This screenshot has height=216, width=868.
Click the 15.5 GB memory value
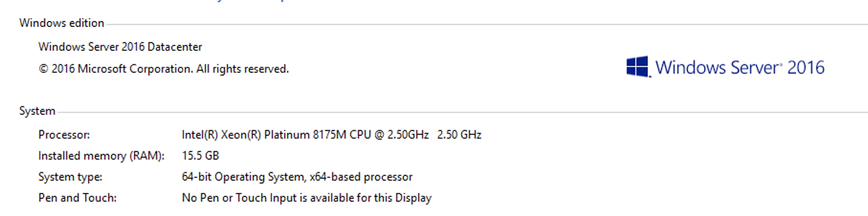click(200, 156)
